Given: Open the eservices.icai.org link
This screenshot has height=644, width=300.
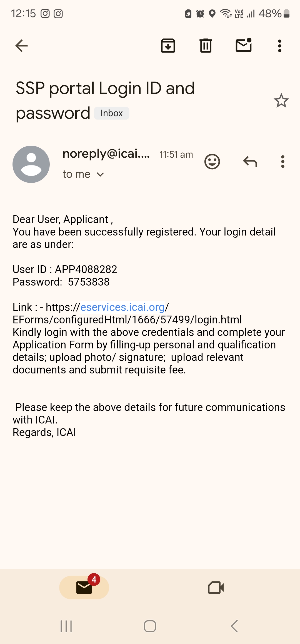Looking at the screenshot, I should 122,307.
